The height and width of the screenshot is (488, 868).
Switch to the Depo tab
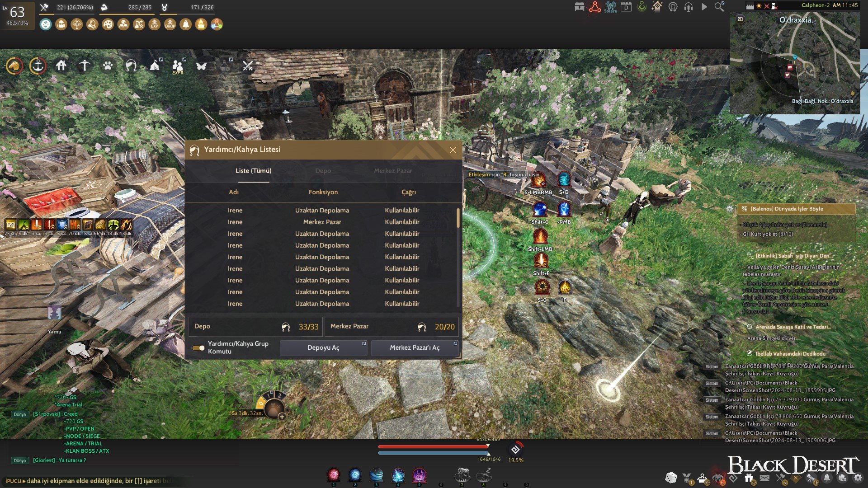point(323,171)
